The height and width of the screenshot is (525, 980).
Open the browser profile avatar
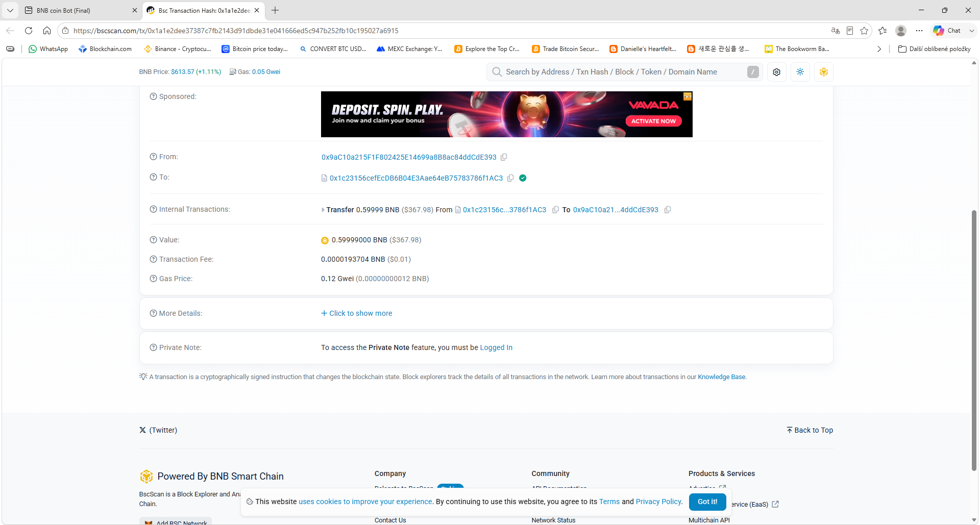(x=901, y=31)
